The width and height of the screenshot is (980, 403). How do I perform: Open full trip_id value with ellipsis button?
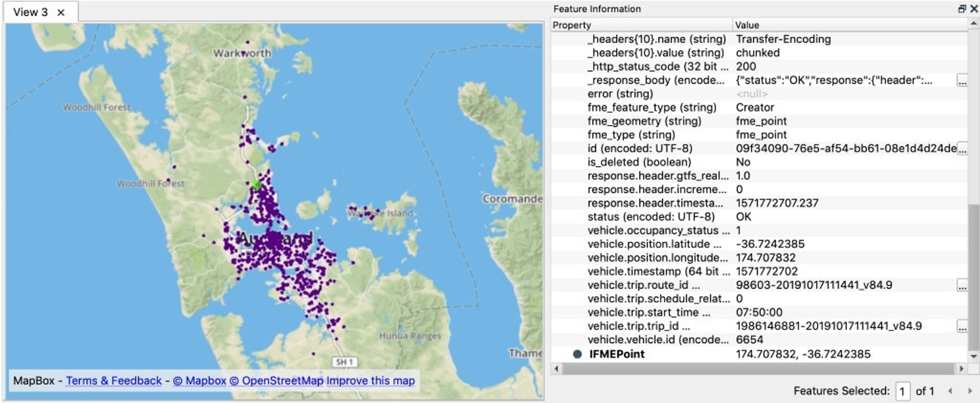(x=962, y=326)
